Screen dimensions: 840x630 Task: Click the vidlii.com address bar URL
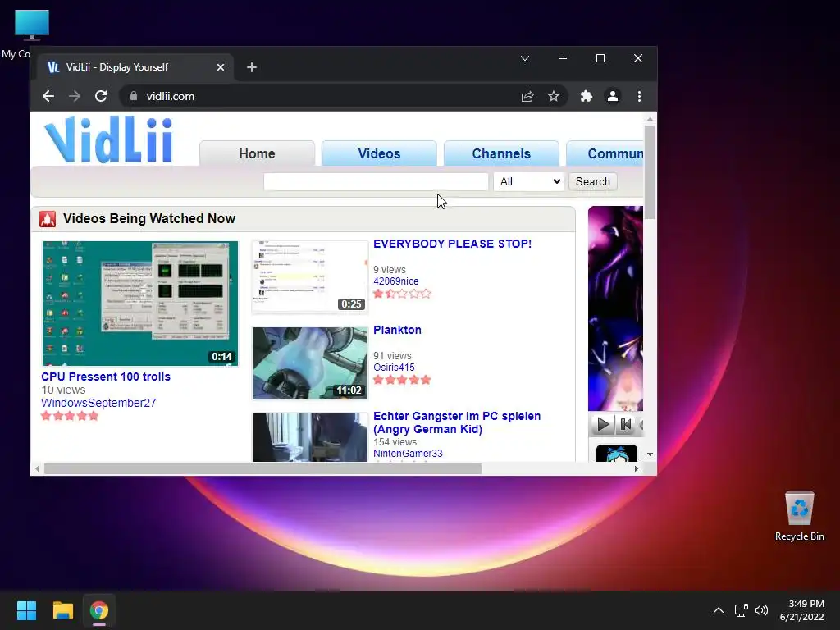[171, 97]
